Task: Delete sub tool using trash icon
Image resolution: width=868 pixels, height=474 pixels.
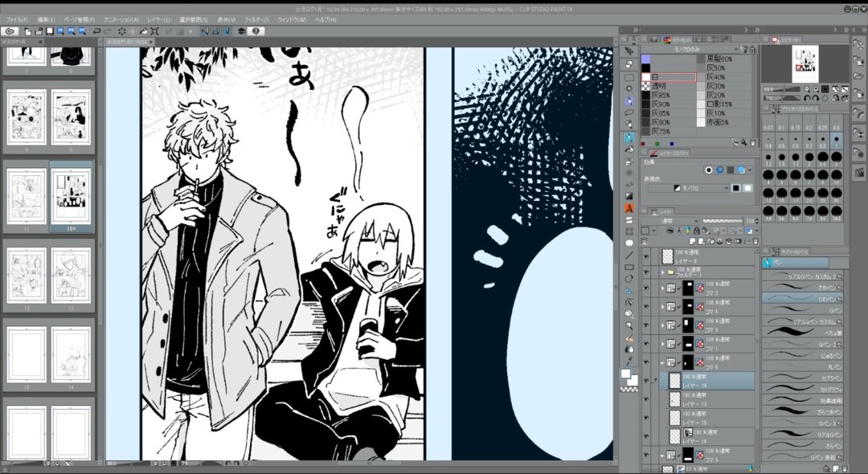Action: click(845, 468)
